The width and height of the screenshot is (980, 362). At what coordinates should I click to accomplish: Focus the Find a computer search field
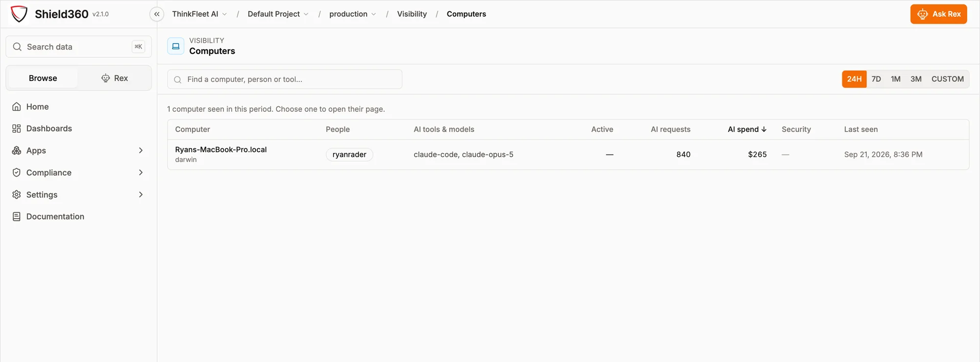(x=285, y=79)
